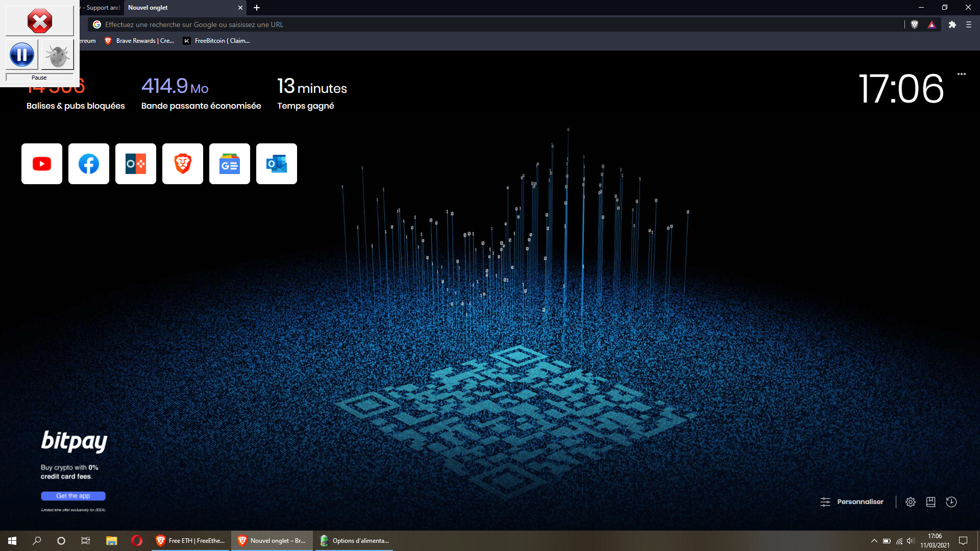Open the YouTube top site tile
The width and height of the screenshot is (980, 551).
[42, 164]
